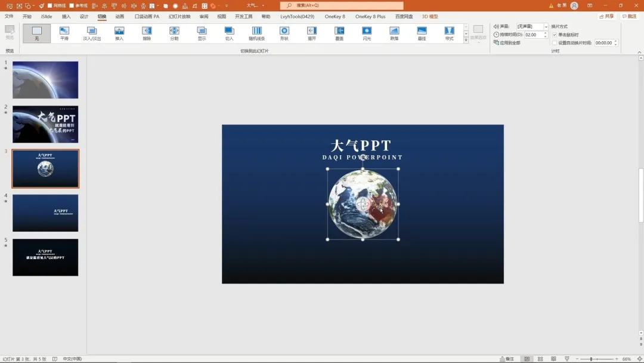Screen dimensions: 644x363
Task: Increase 持续时间 duration with the up stepper
Action: (545, 32)
